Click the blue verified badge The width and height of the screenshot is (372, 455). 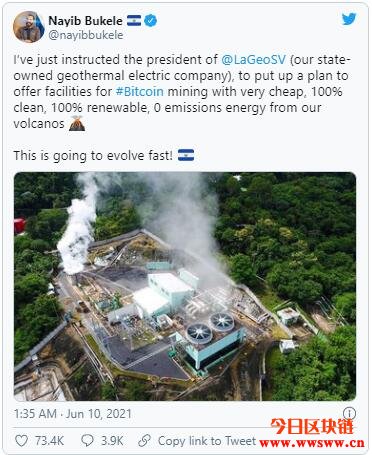151,21
